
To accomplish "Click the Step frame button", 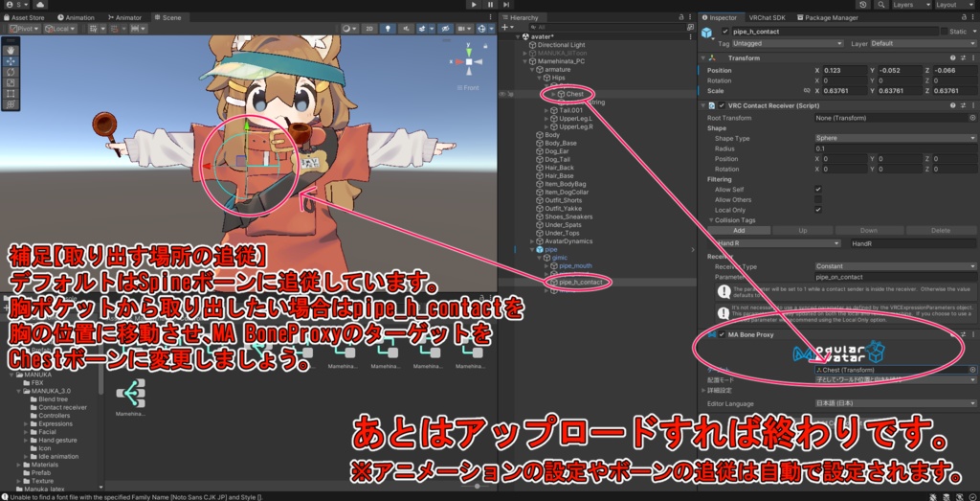I will (x=505, y=5).
